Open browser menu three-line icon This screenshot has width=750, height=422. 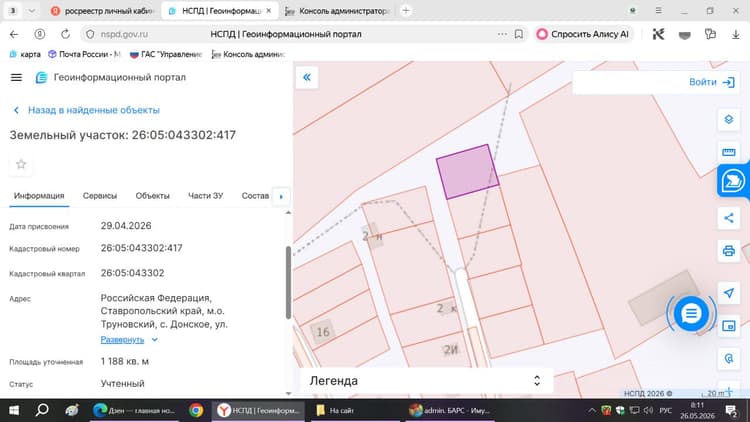[x=659, y=11]
